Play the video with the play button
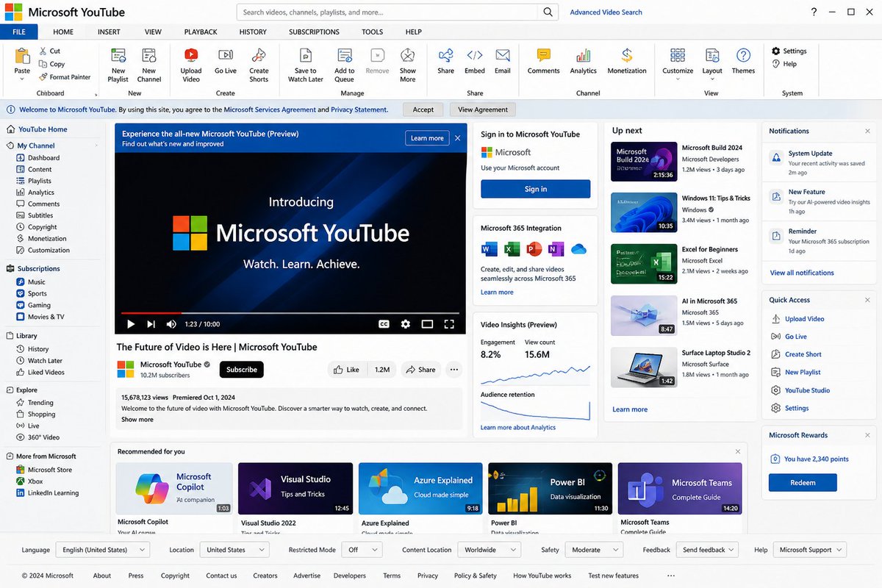Image resolution: width=882 pixels, height=588 pixels. (131, 324)
